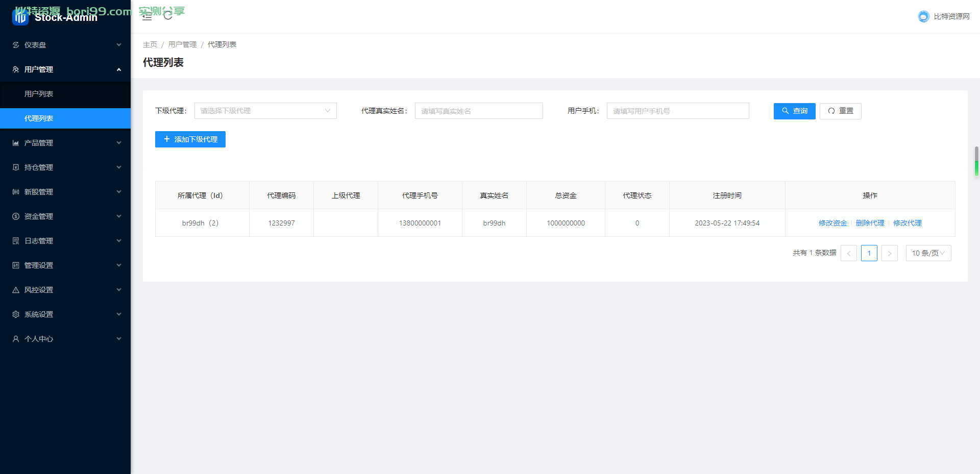Image resolution: width=980 pixels, height=474 pixels.
Task: Click 删除代理 link for br99dh
Action: tap(870, 223)
